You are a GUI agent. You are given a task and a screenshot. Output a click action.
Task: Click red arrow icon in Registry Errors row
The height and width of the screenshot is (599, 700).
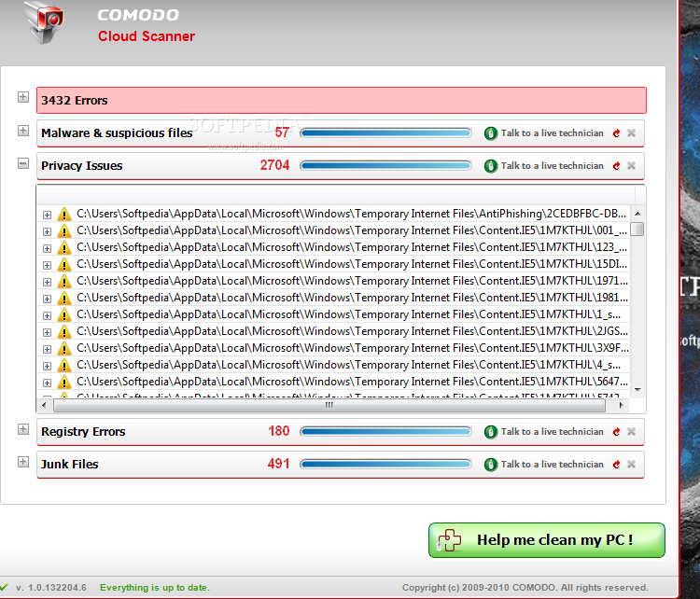tap(617, 432)
